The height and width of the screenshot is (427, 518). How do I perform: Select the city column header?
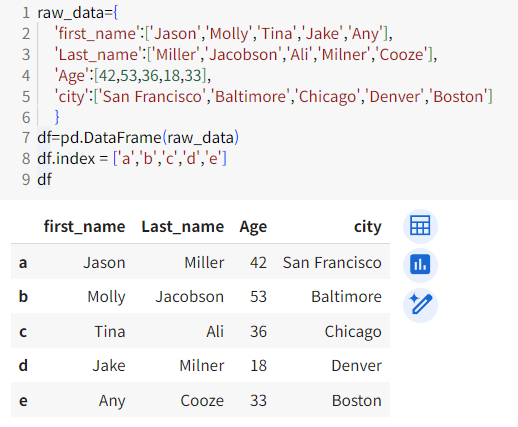(x=368, y=227)
